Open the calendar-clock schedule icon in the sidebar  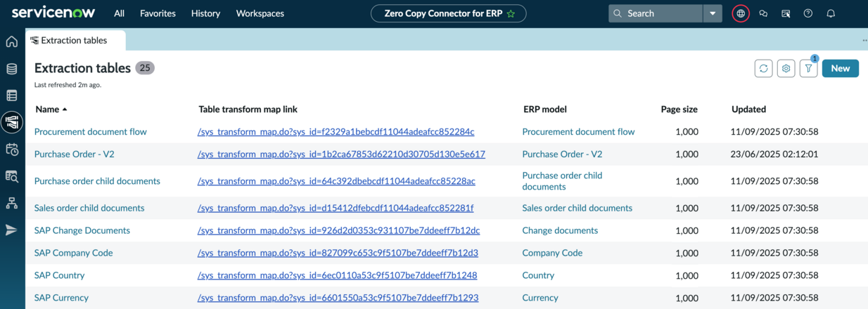[x=11, y=149]
